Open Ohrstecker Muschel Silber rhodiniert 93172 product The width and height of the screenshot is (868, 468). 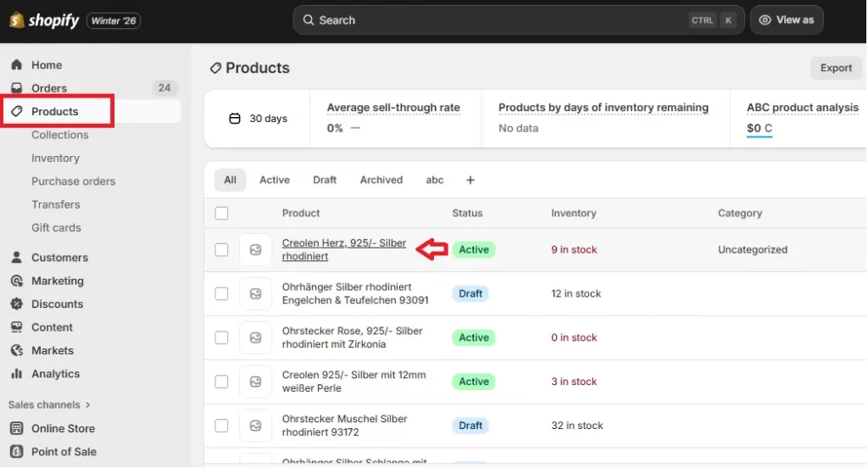tap(344, 426)
